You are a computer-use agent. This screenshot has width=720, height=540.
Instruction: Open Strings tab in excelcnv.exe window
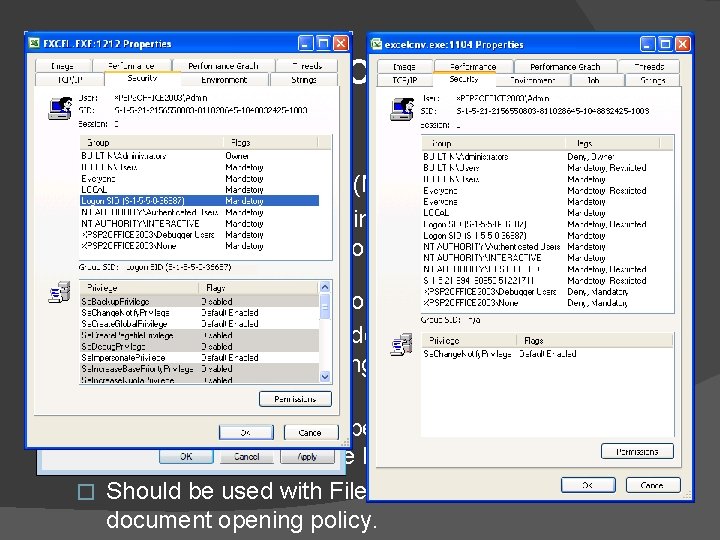[x=652, y=80]
